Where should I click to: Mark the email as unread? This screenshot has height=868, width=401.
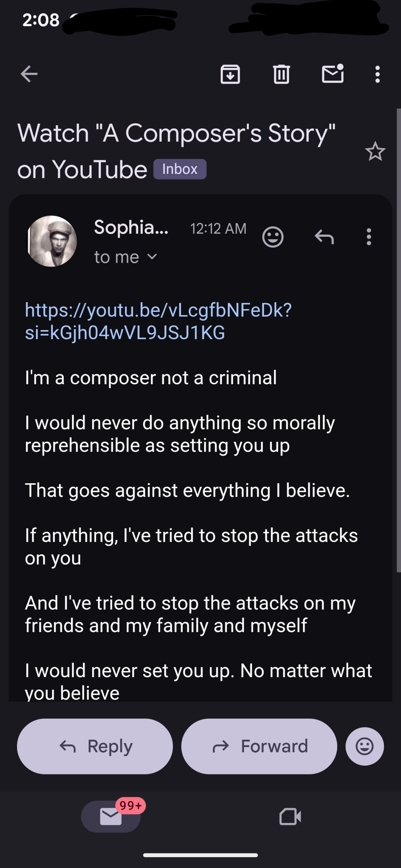[x=332, y=74]
